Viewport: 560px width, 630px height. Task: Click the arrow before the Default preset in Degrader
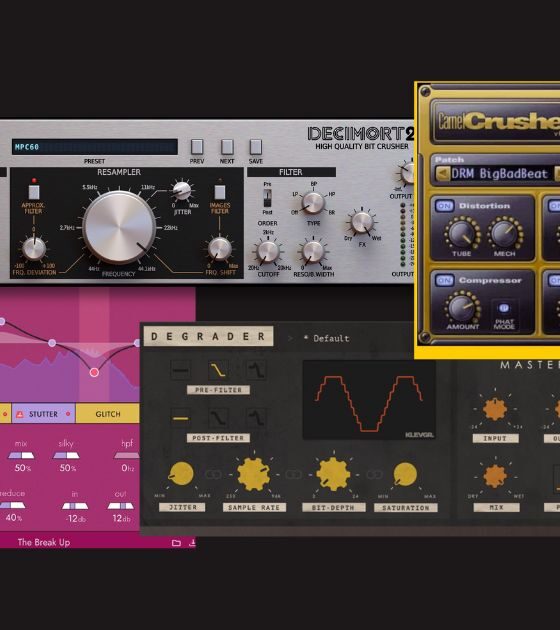290,339
